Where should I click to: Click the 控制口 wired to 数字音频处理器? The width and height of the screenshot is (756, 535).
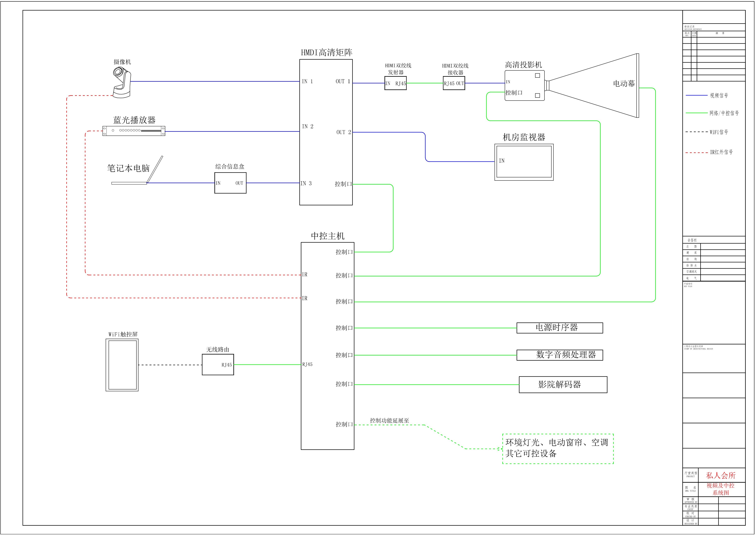click(x=344, y=355)
